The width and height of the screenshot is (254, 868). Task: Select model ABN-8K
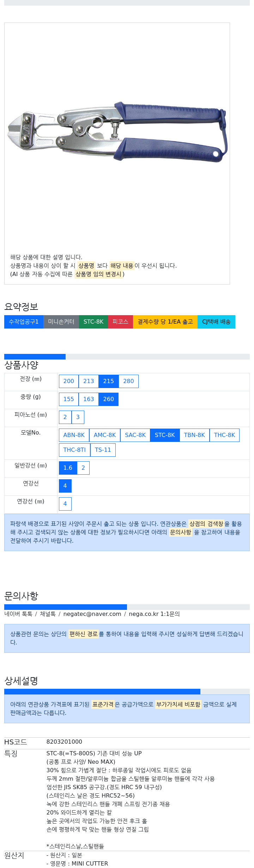click(74, 435)
